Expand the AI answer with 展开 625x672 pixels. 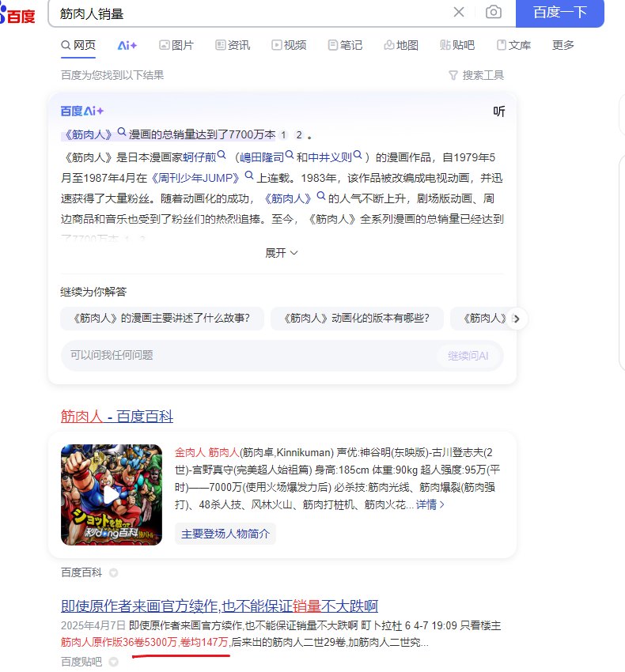coord(282,253)
